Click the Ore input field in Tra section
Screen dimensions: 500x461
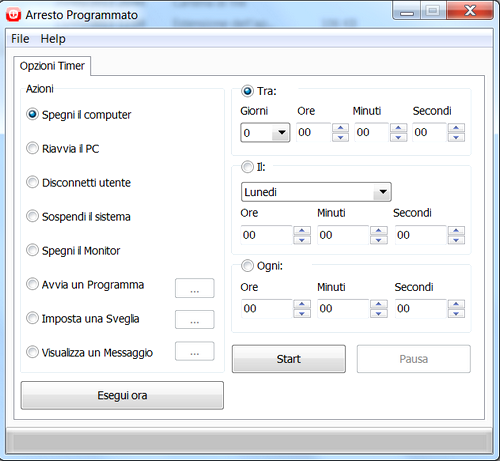314,132
